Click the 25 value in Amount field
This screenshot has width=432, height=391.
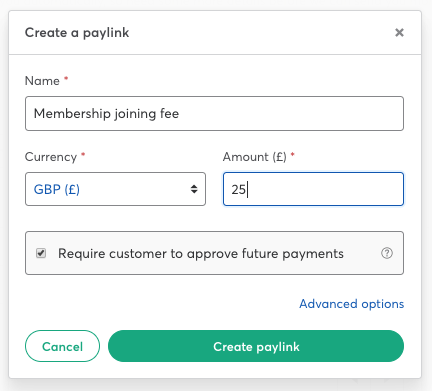[x=239, y=190]
